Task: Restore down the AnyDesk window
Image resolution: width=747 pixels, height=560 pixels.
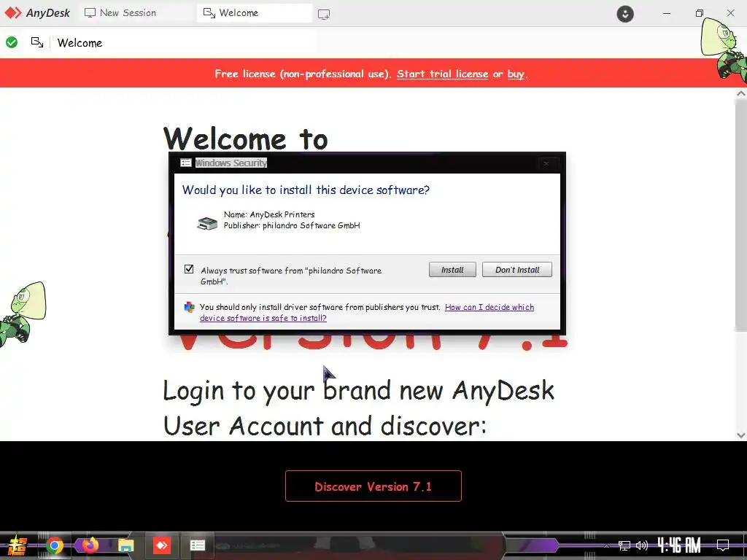Action: [699, 13]
